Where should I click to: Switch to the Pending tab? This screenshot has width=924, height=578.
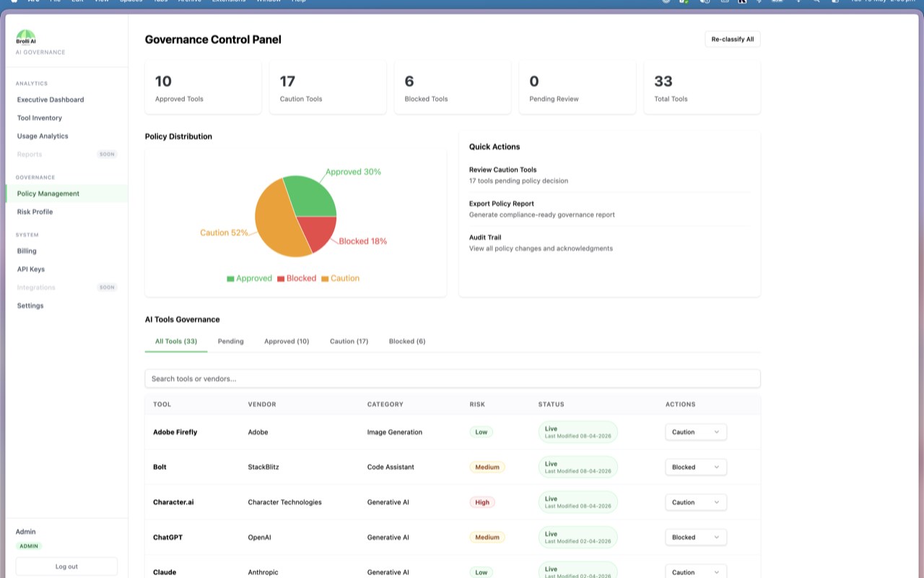[x=231, y=341]
